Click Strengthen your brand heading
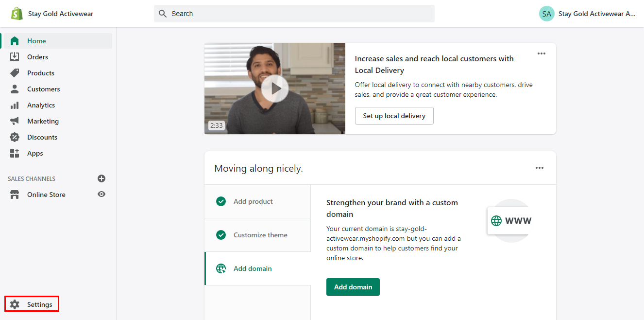 [x=392, y=208]
